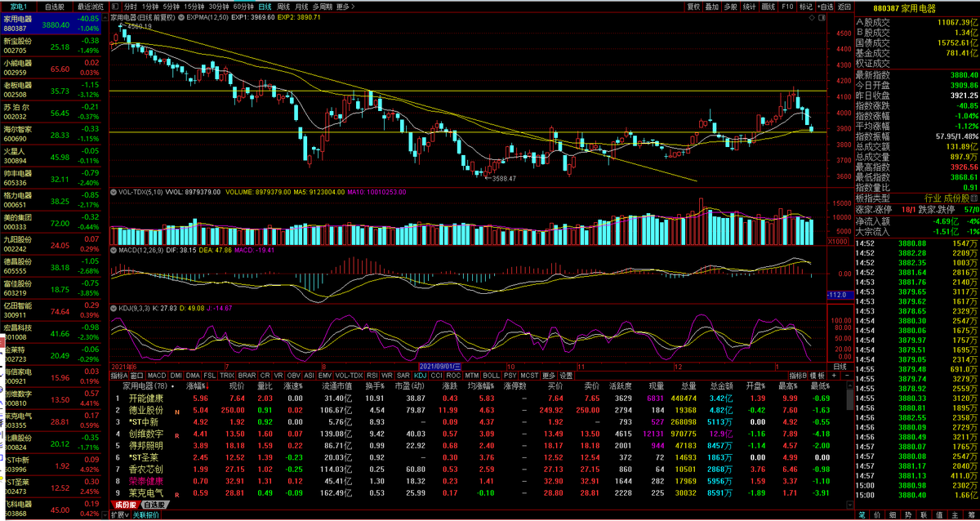Click the round icon beside 家用电器(日线前复权) title
This screenshot has height=521, width=980.
180,16
